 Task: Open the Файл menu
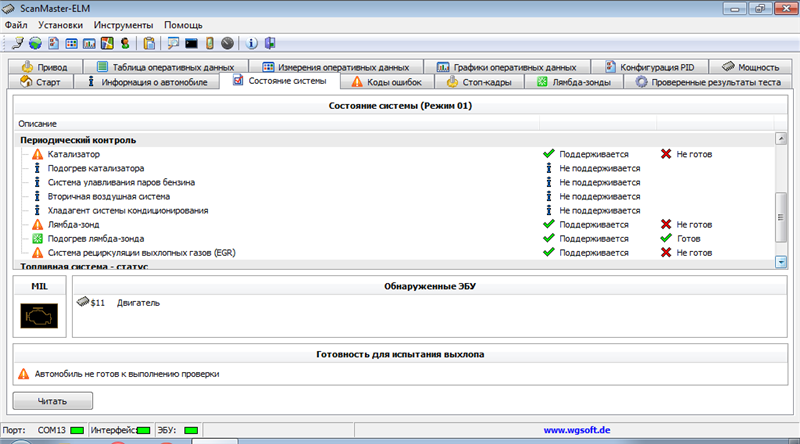16,24
